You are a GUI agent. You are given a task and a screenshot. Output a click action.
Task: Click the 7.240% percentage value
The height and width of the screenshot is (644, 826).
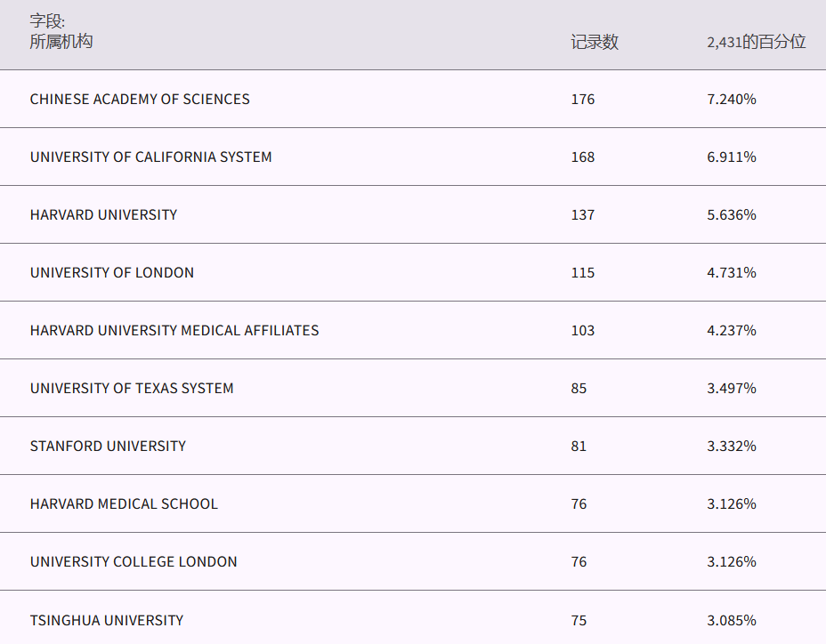[x=731, y=100]
